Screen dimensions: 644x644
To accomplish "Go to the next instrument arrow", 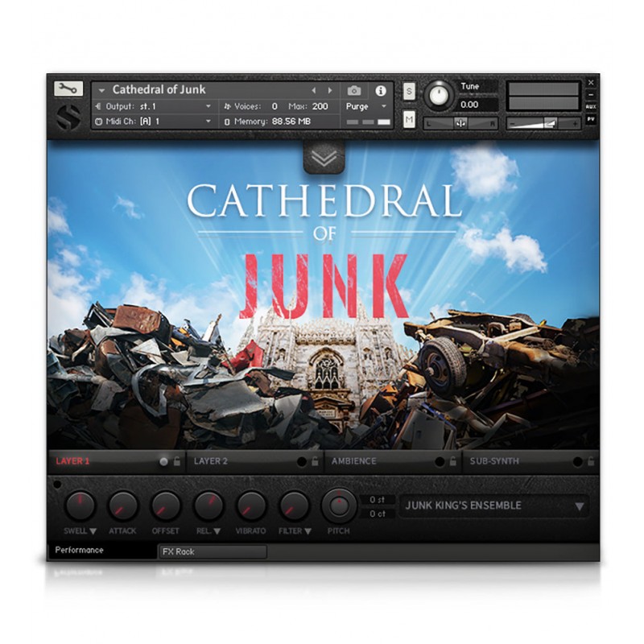I will tap(330, 91).
